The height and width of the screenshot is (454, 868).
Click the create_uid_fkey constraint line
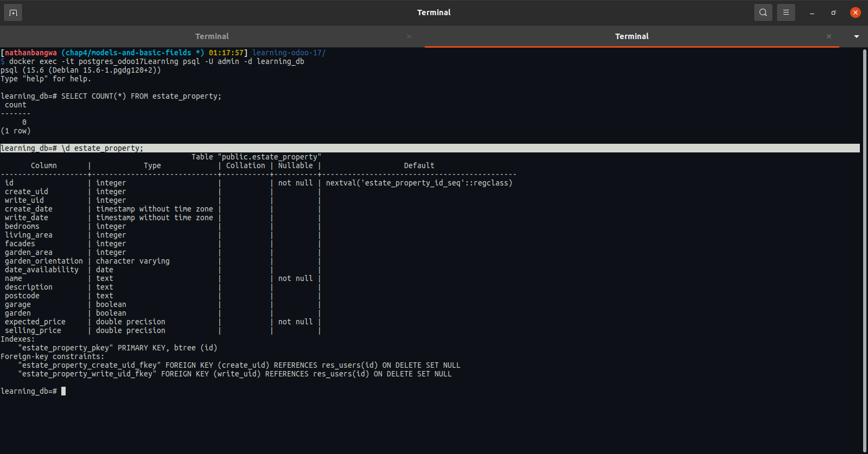[239, 365]
